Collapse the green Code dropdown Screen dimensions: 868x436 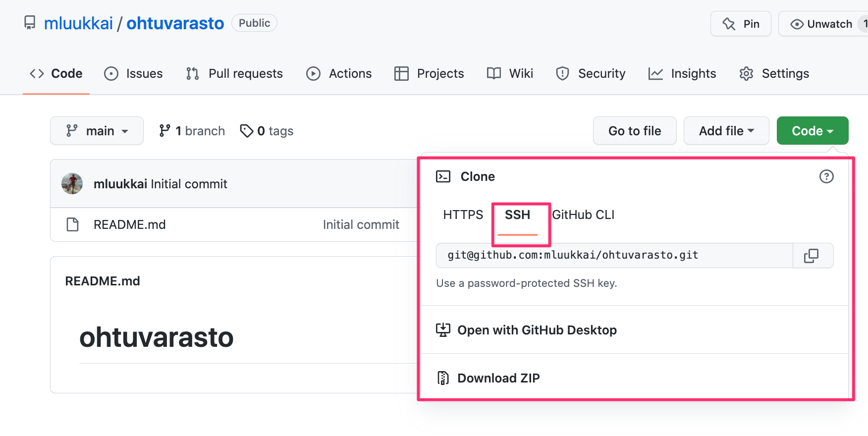tap(812, 131)
